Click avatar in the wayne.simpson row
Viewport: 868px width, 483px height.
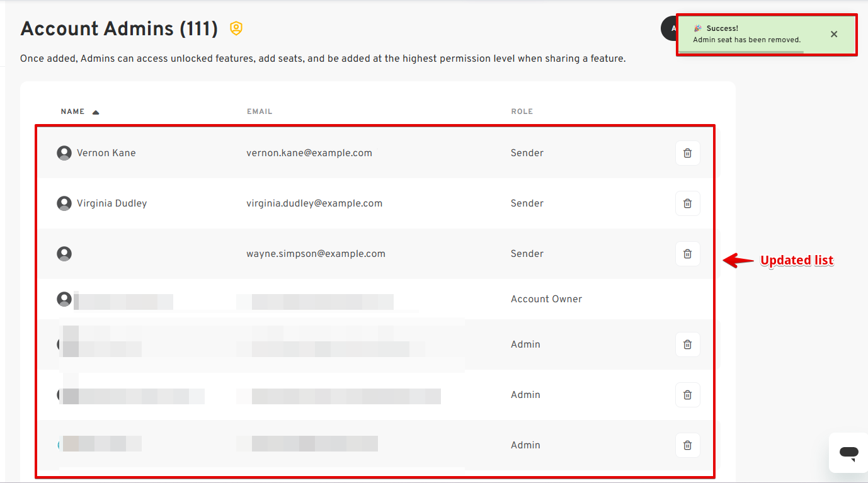click(64, 254)
